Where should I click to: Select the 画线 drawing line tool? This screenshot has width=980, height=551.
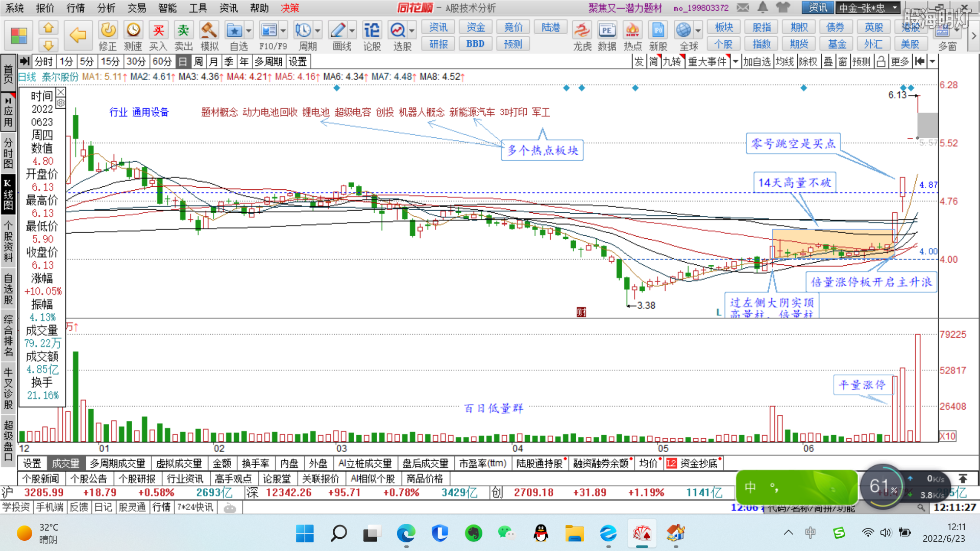[337, 31]
